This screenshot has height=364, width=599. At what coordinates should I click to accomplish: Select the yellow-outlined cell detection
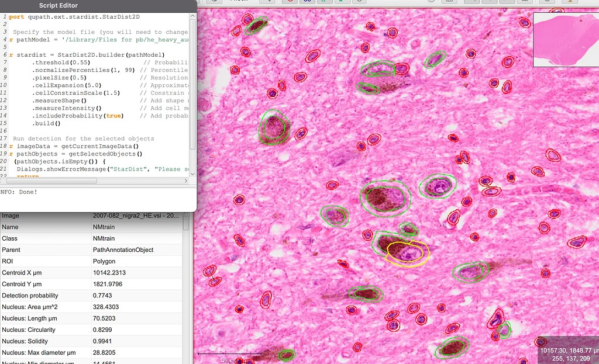405,252
